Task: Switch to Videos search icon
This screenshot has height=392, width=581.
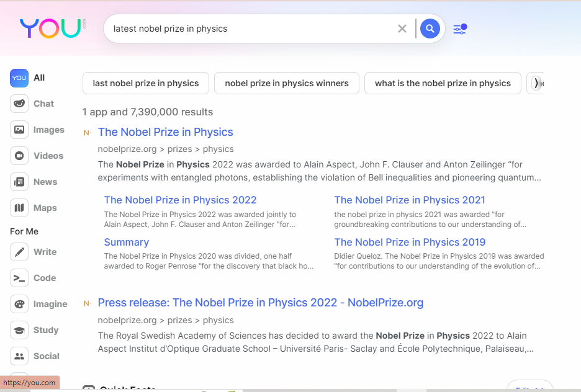Action: point(19,156)
